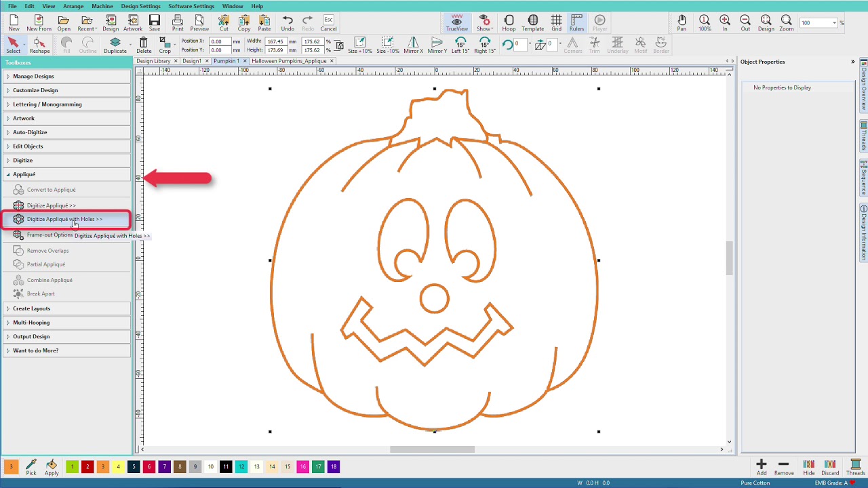The image size is (868, 488).
Task: Open the Design Settings menu
Action: coord(140,6)
